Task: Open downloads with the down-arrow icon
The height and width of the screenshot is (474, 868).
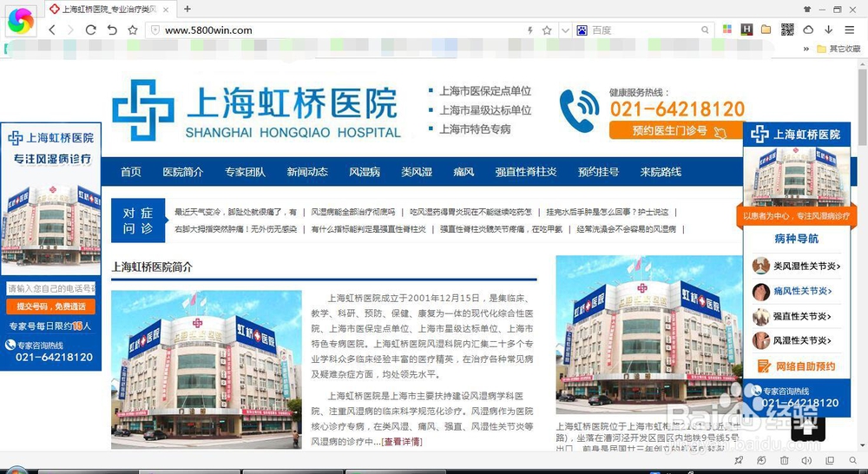Action: pyautogui.click(x=828, y=30)
